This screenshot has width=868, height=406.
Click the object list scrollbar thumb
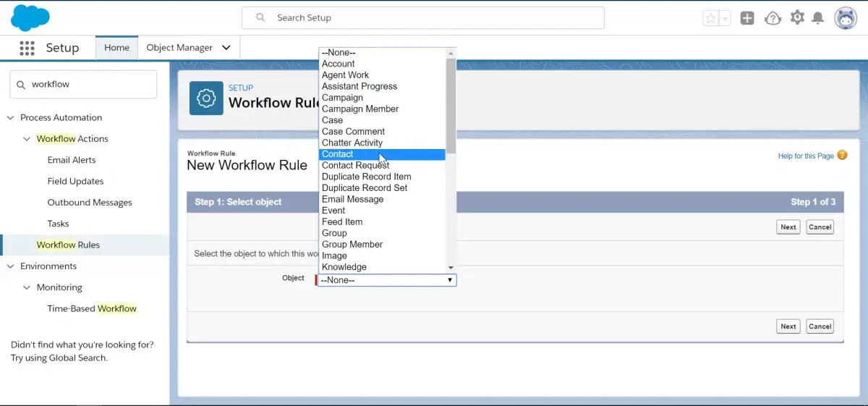pos(451,106)
